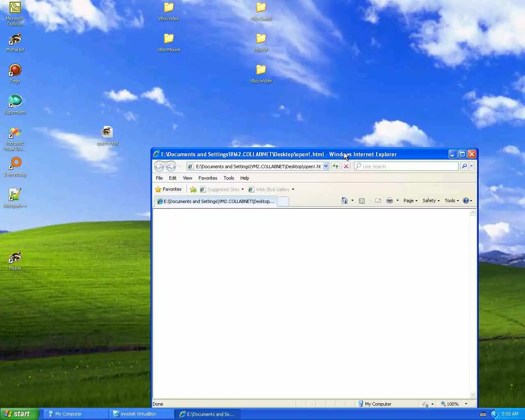Open the Help menu

[x=244, y=178]
